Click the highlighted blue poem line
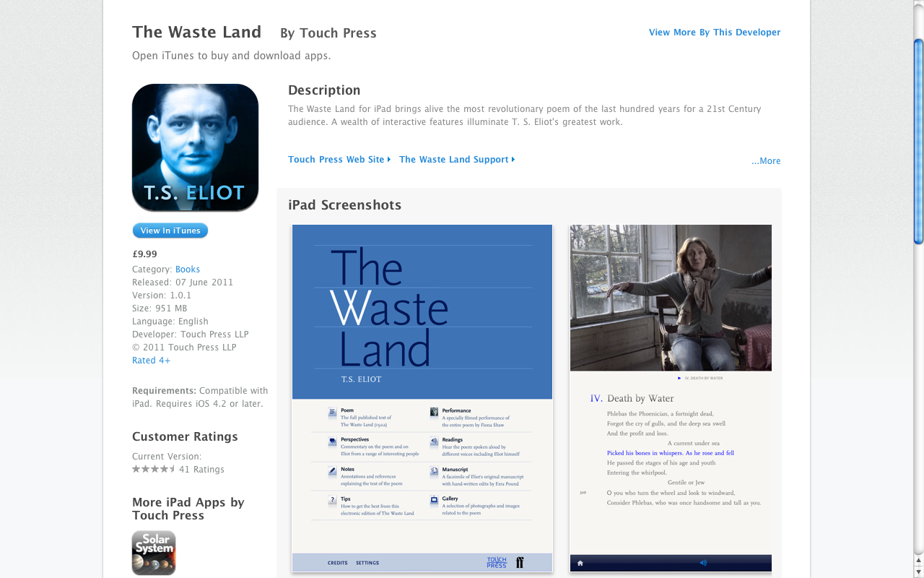Viewport: 924px width, 578px height. (671, 453)
